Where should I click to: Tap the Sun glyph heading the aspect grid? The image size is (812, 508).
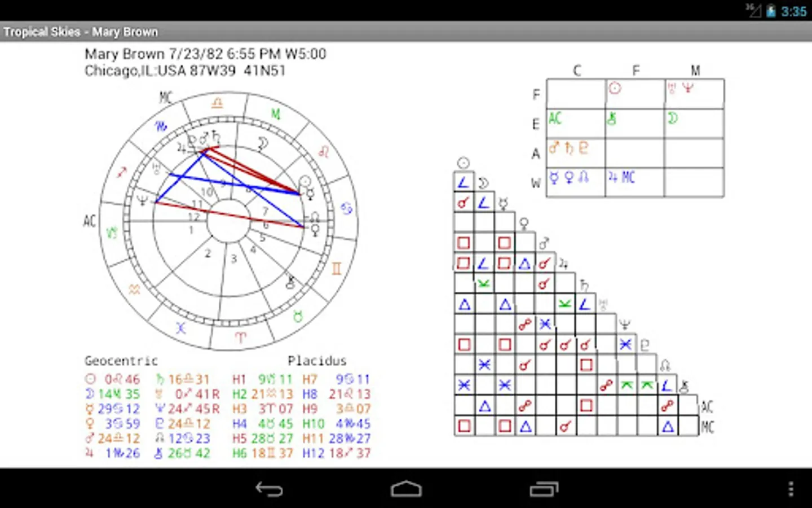[464, 163]
